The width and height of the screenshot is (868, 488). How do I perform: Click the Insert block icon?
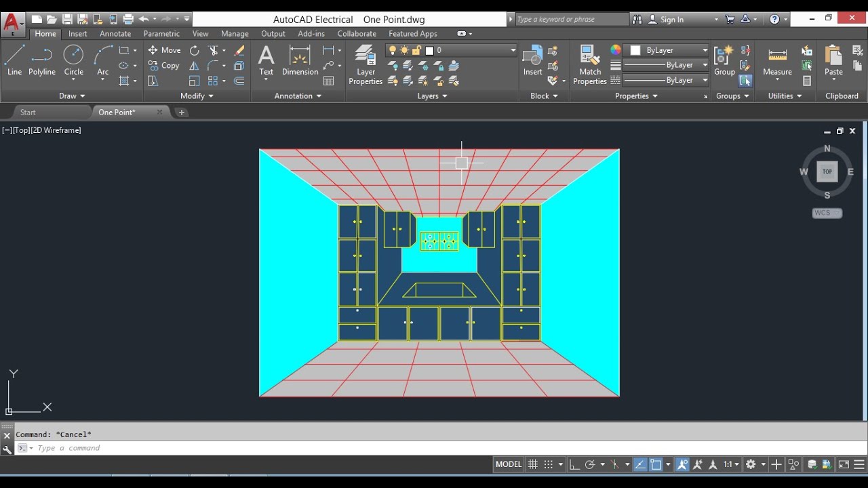pyautogui.click(x=532, y=60)
